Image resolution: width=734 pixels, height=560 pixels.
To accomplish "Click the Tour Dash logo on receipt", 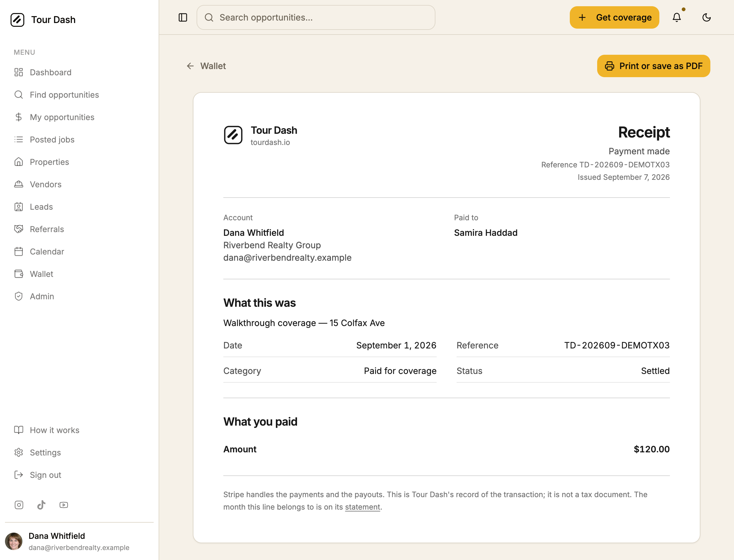I will tap(233, 135).
